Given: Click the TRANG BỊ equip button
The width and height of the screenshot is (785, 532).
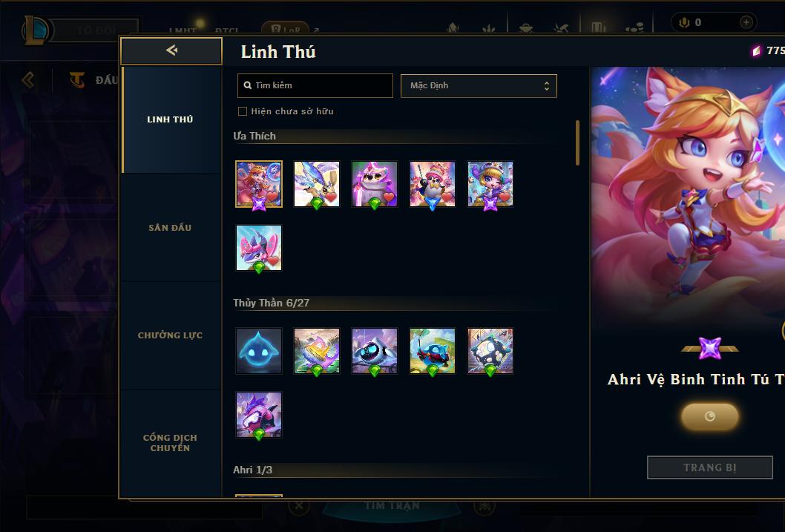Looking at the screenshot, I should 710,467.
